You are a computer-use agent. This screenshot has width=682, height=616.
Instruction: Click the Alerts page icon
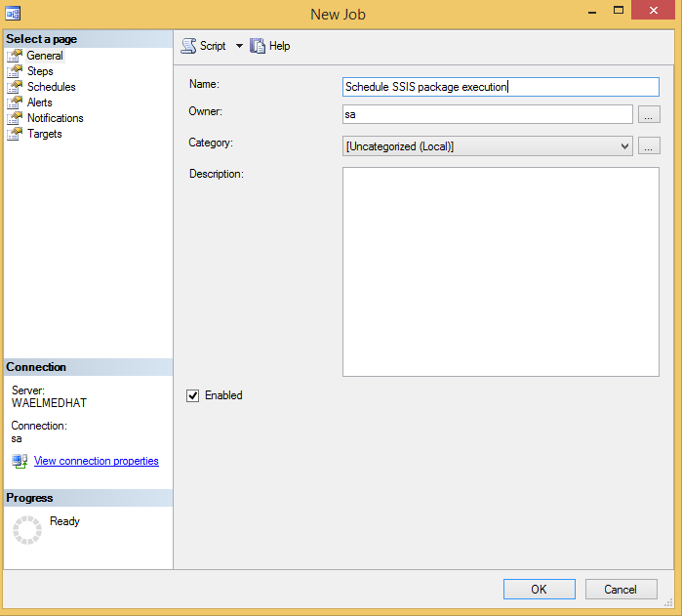(x=15, y=103)
